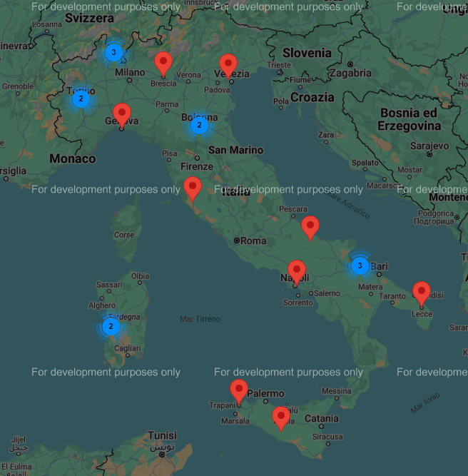Select the Pisa label

tap(170, 153)
